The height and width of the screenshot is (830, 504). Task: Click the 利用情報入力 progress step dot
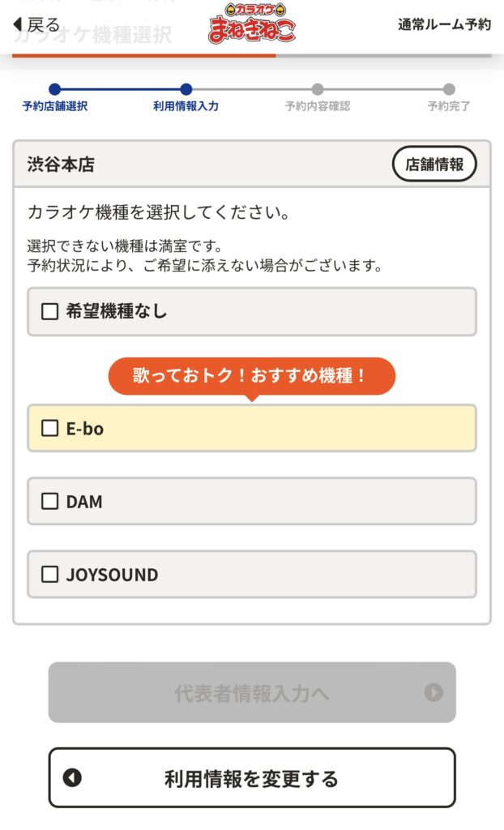(186, 89)
